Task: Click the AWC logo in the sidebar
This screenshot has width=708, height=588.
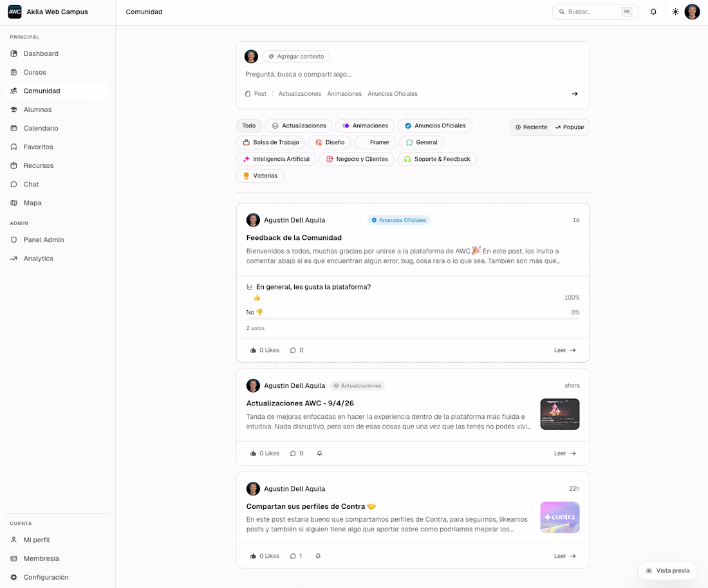Action: coord(14,12)
